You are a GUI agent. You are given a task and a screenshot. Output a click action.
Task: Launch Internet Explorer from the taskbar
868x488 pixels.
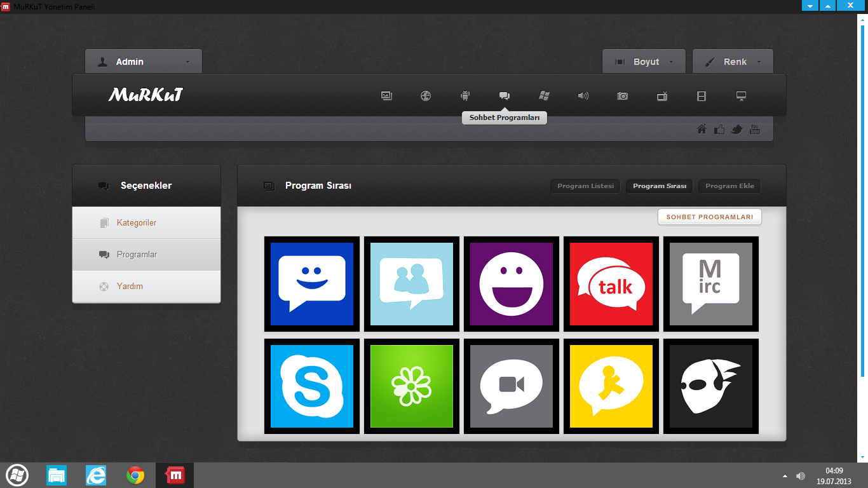click(x=96, y=475)
